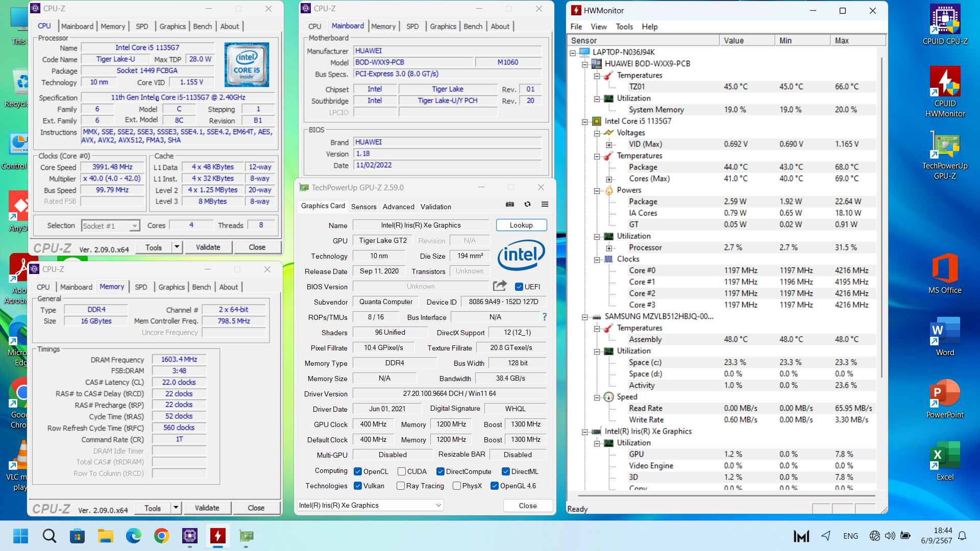Toggle CUDA checkbox
Screen dimensions: 980x551
point(402,471)
